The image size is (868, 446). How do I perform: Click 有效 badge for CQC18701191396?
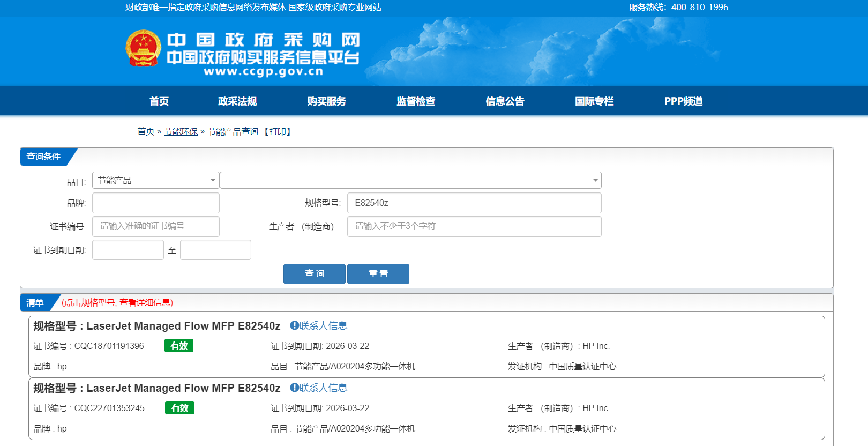click(x=179, y=346)
